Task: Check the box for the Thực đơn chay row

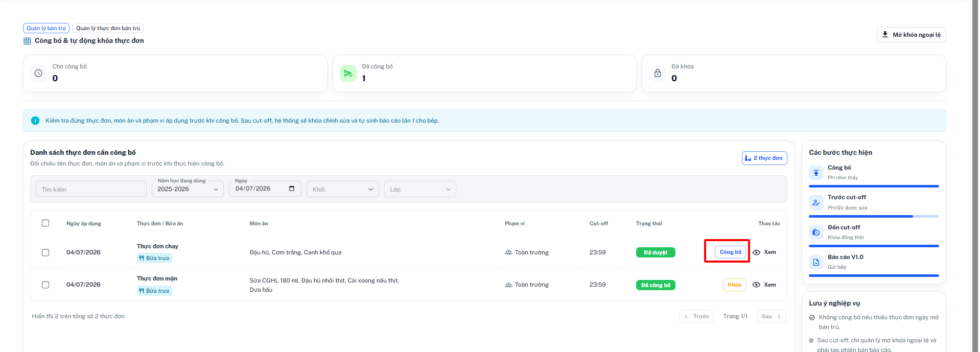Action: pyautogui.click(x=45, y=252)
